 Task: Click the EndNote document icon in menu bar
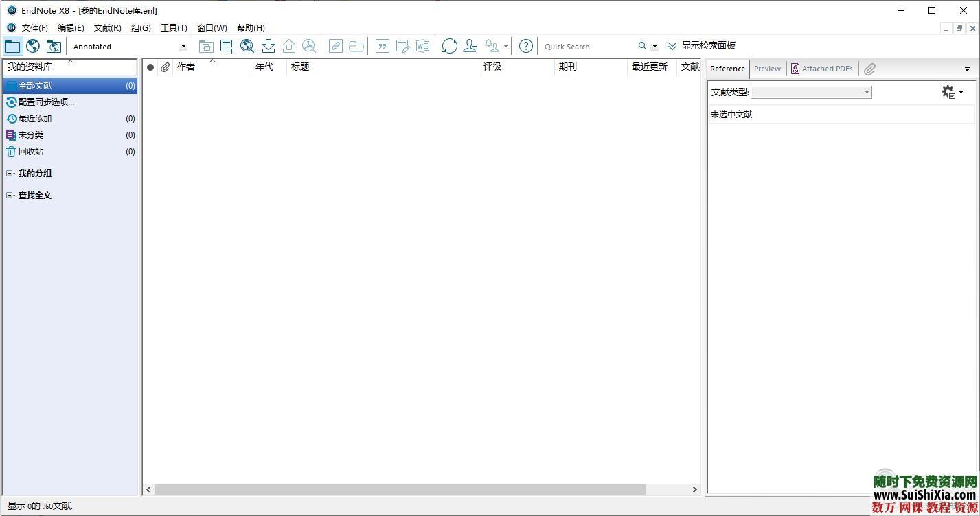tap(11, 28)
